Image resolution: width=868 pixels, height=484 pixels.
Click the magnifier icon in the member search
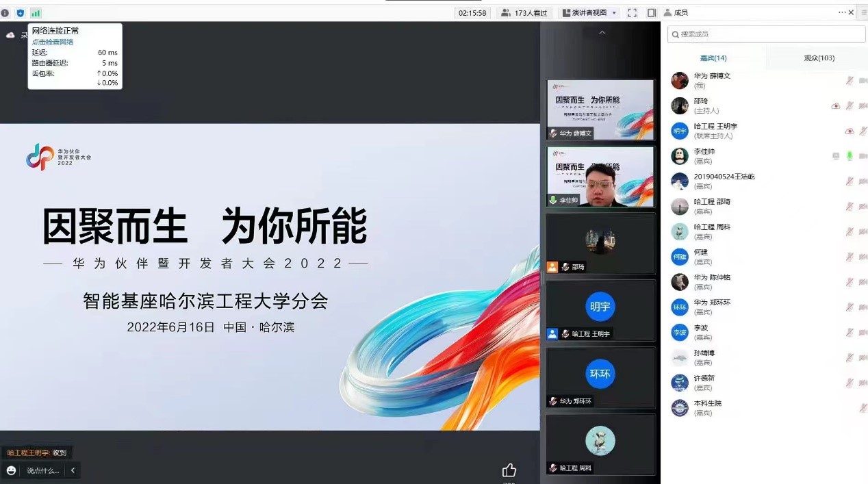click(676, 34)
